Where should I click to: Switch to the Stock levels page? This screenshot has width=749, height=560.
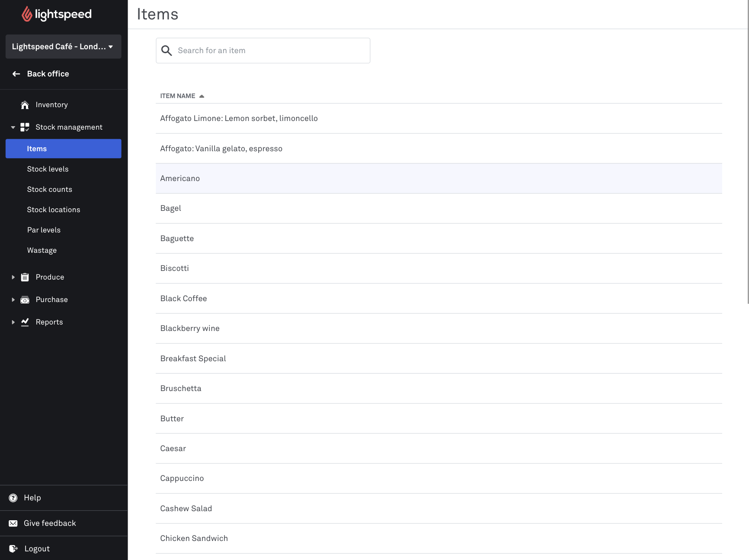[x=48, y=169]
